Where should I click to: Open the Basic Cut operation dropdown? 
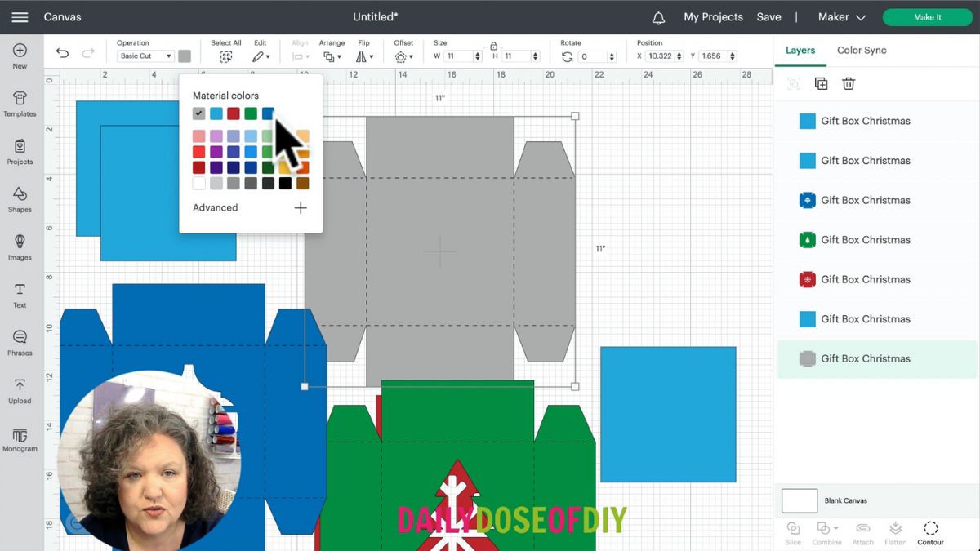coord(145,56)
